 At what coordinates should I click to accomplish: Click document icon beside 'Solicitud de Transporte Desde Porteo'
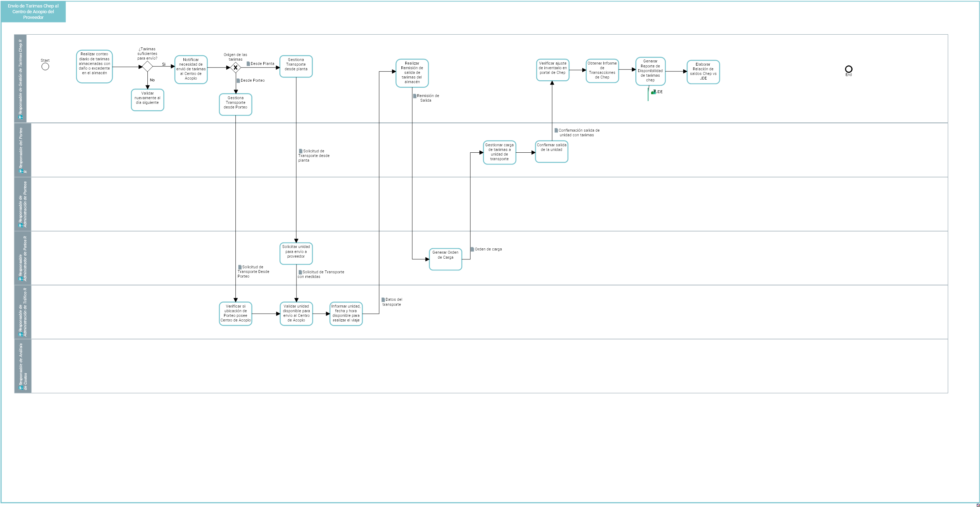[x=240, y=267]
